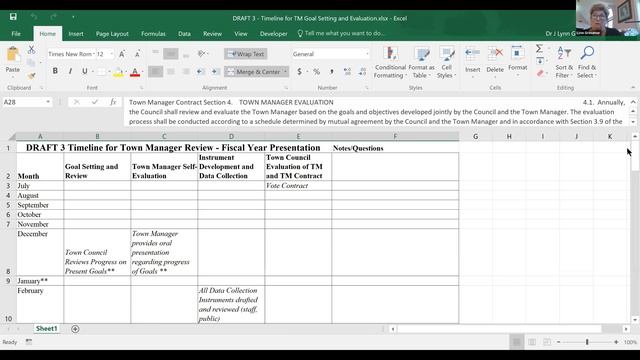Increase font size with large A
This screenshot has height=360, width=640.
pos(122,54)
